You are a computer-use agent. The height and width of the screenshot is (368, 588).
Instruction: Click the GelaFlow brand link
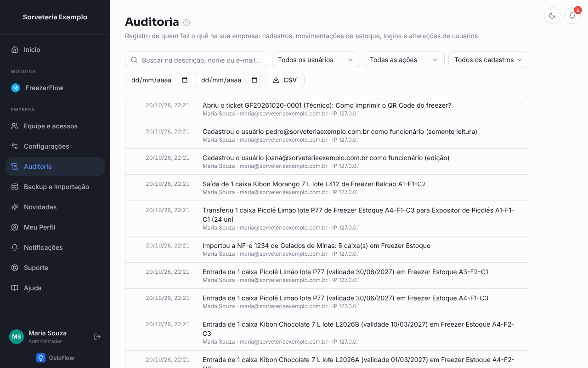tap(55, 358)
